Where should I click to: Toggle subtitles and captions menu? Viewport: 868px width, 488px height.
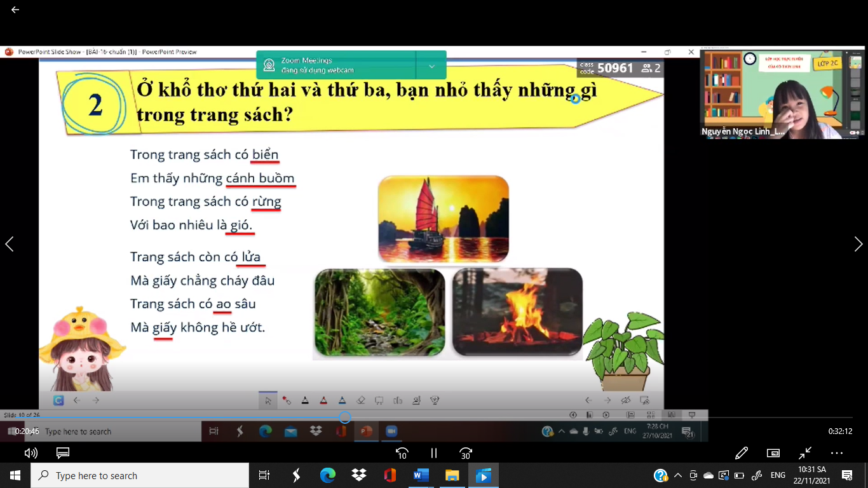coord(62,453)
